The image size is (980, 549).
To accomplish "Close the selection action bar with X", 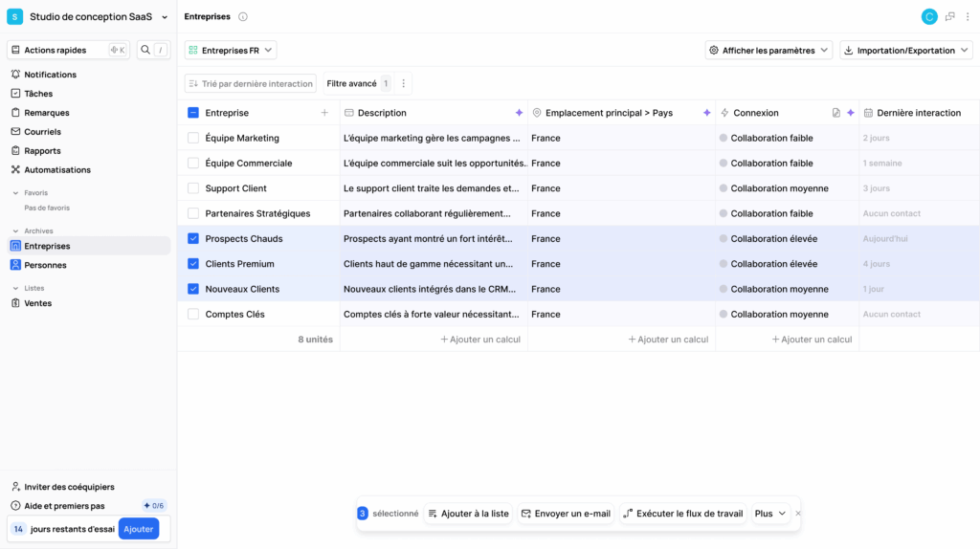I will tap(797, 514).
